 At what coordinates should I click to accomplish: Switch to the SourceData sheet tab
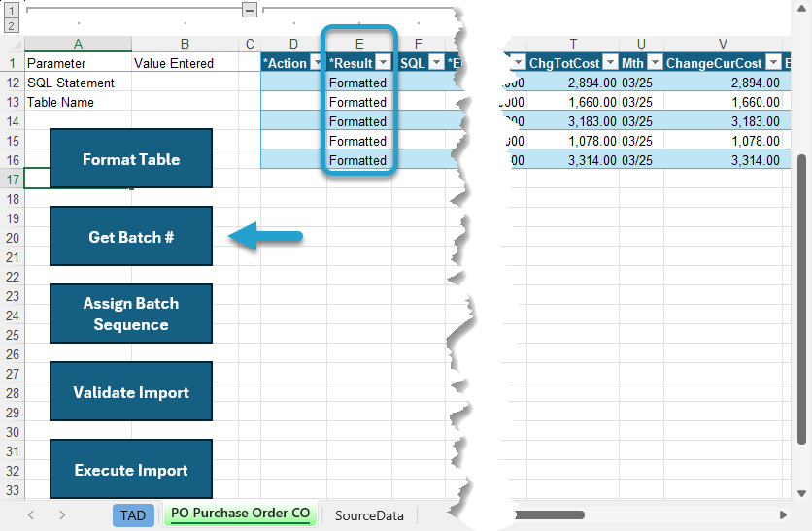point(369,515)
